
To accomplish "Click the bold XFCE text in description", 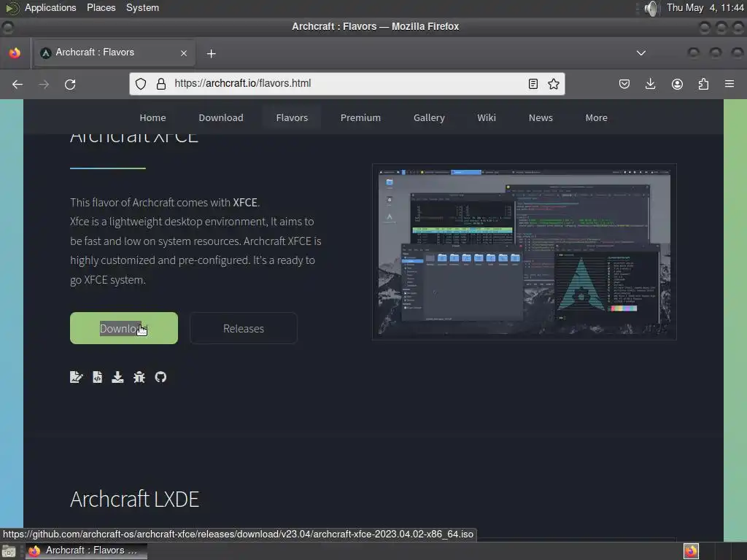I will click(x=245, y=203).
